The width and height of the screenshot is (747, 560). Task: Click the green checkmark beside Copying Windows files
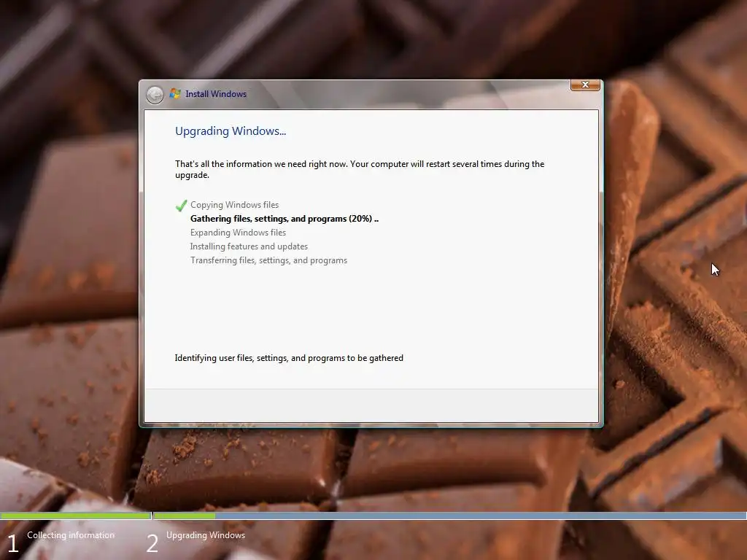coord(181,206)
